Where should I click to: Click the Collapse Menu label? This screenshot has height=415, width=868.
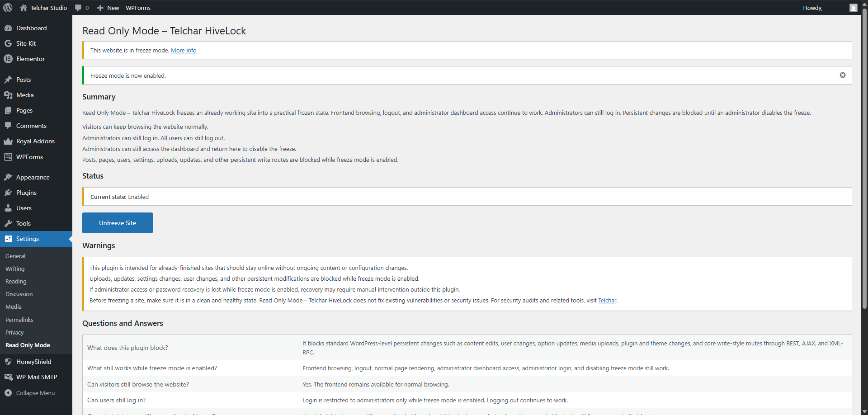click(35, 393)
